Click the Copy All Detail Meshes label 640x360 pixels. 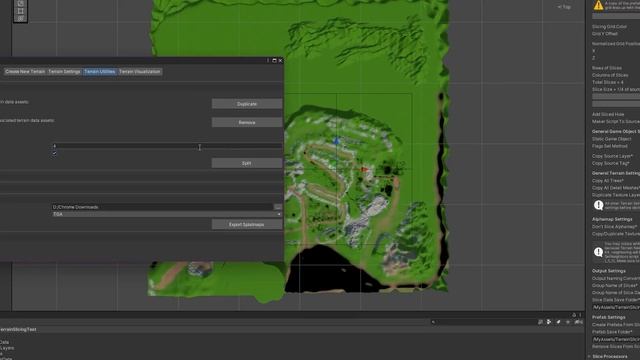(x=616, y=188)
